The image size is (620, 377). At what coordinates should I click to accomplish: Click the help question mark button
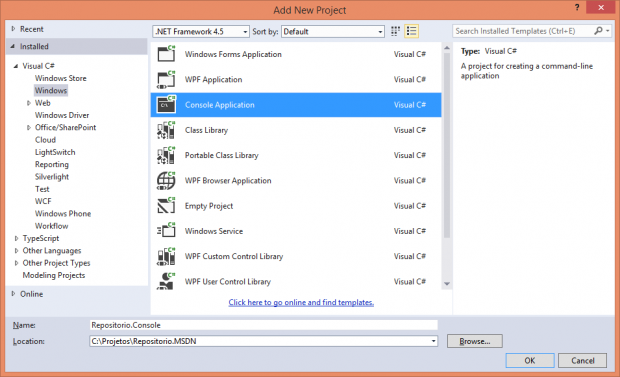pos(577,8)
